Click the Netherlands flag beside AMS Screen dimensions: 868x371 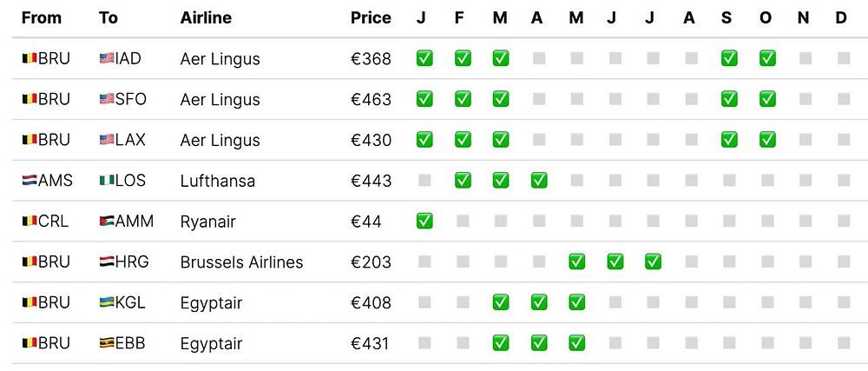tap(29, 181)
